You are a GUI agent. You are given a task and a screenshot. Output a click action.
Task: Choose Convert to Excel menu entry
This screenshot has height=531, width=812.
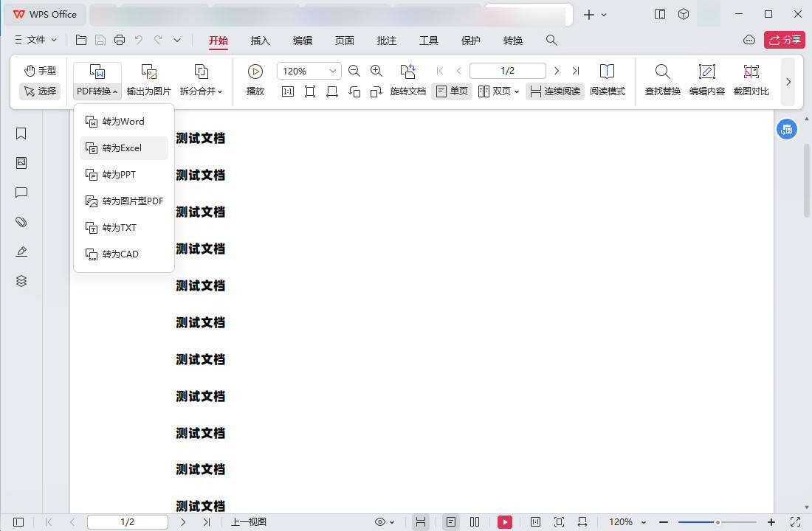(124, 148)
